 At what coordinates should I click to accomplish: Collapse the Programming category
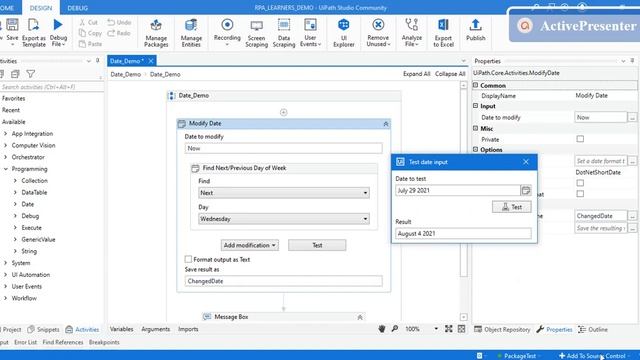click(5, 169)
